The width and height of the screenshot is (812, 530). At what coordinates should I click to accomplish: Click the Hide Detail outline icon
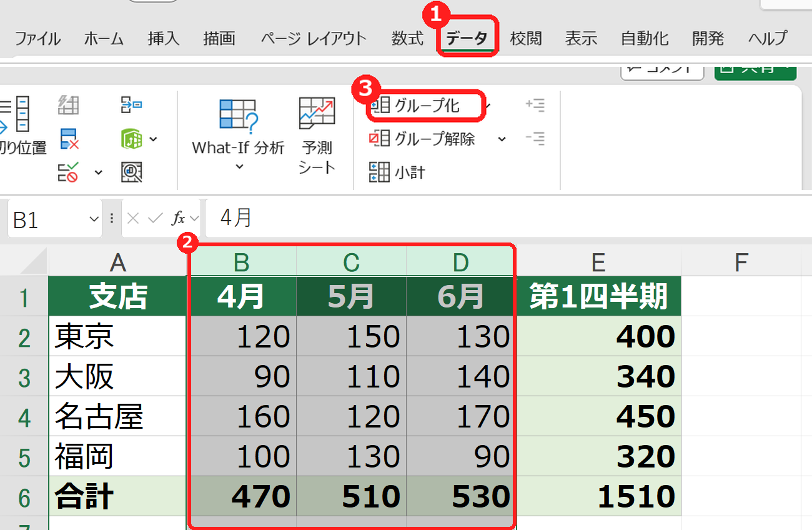pos(535,138)
